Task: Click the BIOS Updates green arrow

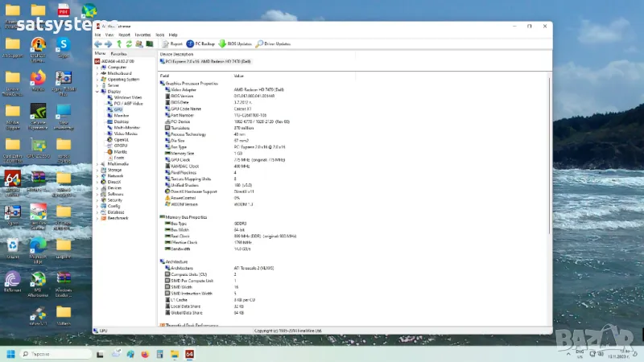Action: [x=222, y=43]
